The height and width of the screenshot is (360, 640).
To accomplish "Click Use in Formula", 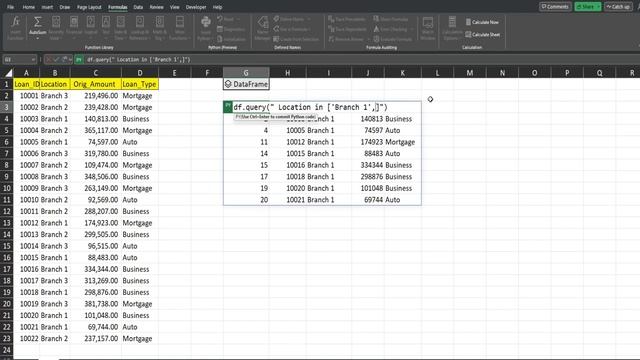I will coord(291,29).
